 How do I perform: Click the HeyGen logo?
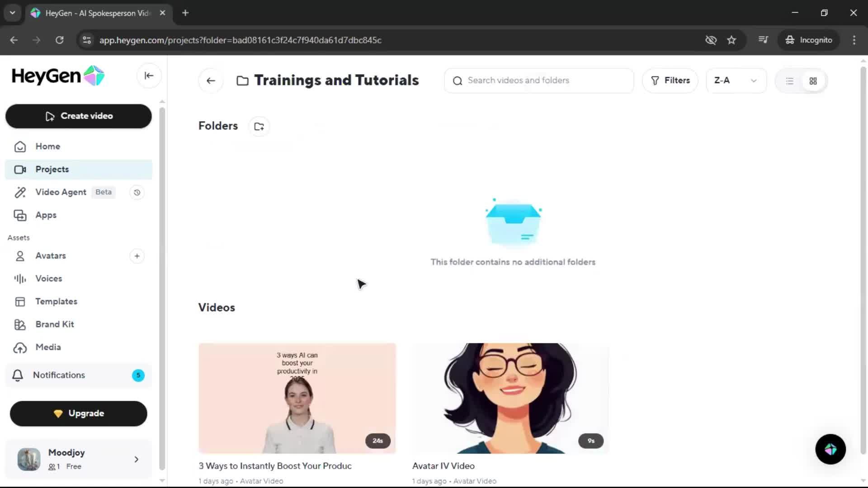tap(58, 76)
